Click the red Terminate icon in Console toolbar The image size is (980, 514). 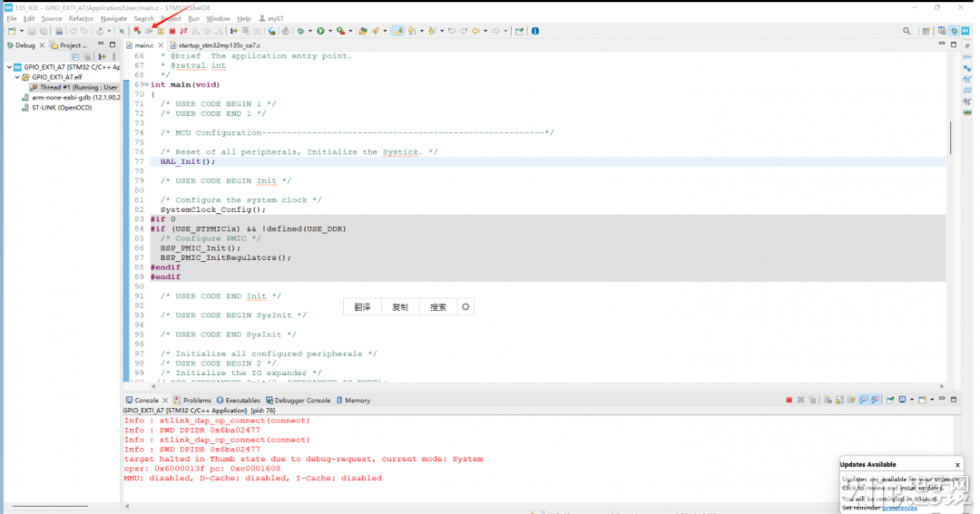click(x=789, y=400)
